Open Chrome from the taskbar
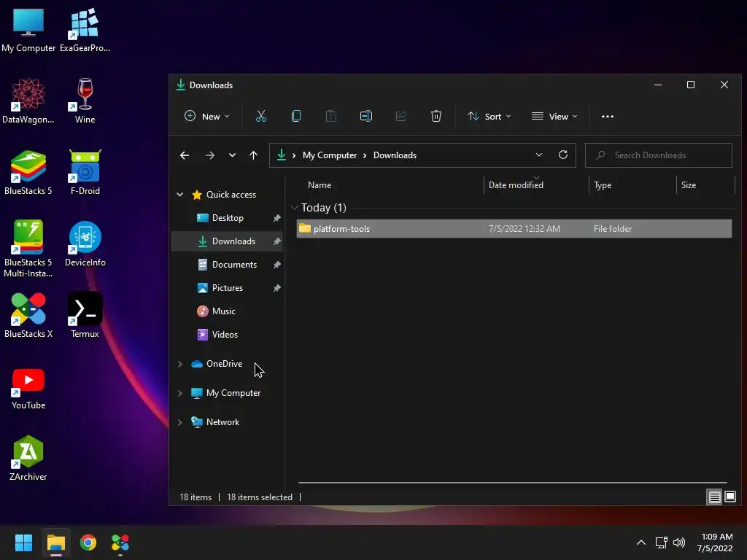 point(88,542)
